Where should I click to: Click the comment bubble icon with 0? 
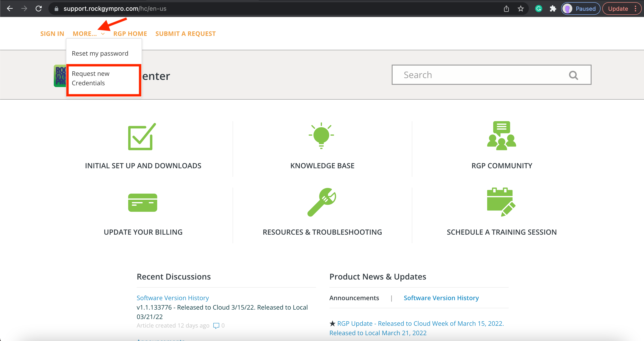(x=216, y=326)
